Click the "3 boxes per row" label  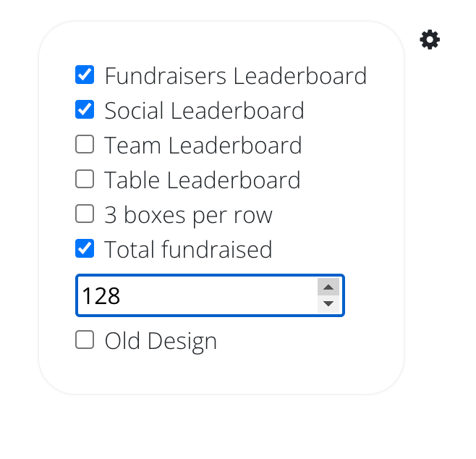(x=188, y=214)
